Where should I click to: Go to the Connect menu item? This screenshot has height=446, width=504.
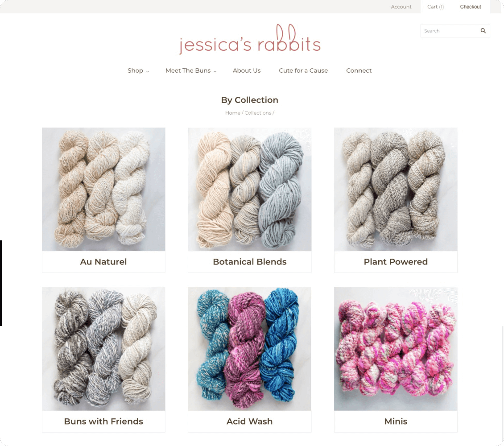click(x=359, y=70)
